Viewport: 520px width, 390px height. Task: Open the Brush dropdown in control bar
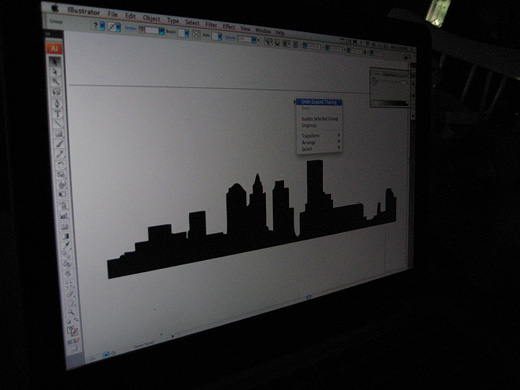pos(187,34)
